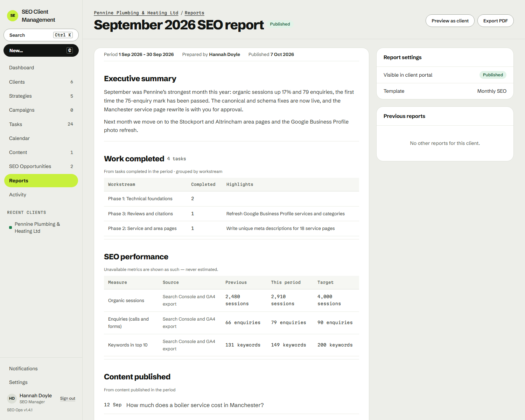Open the Calendar view
This screenshot has width=525, height=420.
click(x=41, y=138)
